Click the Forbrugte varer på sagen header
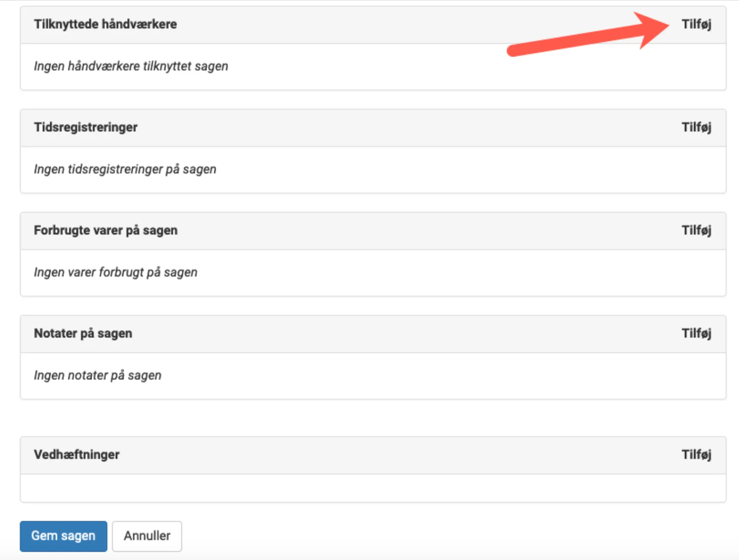Viewport: 739px width, 560px height. pyautogui.click(x=105, y=230)
